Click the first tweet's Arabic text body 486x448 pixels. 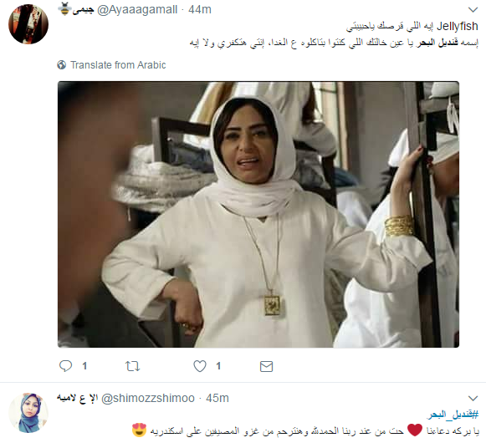(334, 34)
